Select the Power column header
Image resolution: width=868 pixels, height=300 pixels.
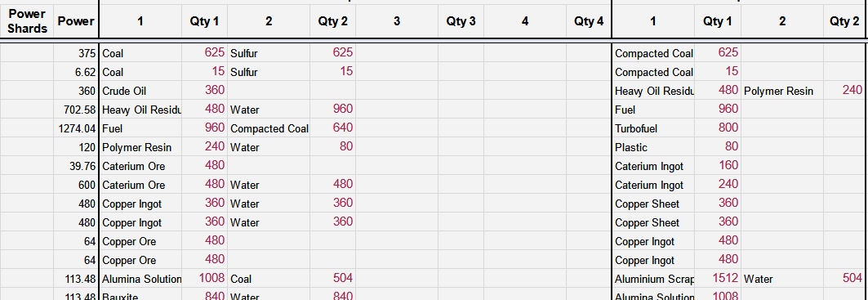click(77, 21)
